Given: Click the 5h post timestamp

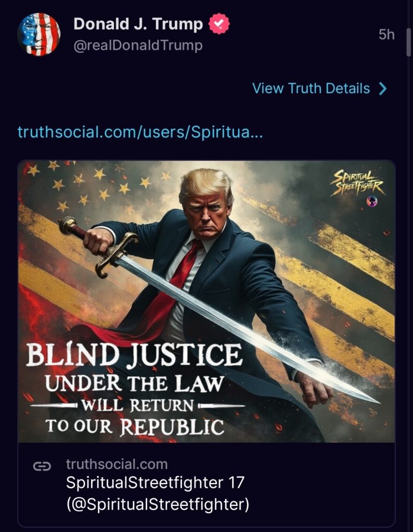Looking at the screenshot, I should click(386, 35).
